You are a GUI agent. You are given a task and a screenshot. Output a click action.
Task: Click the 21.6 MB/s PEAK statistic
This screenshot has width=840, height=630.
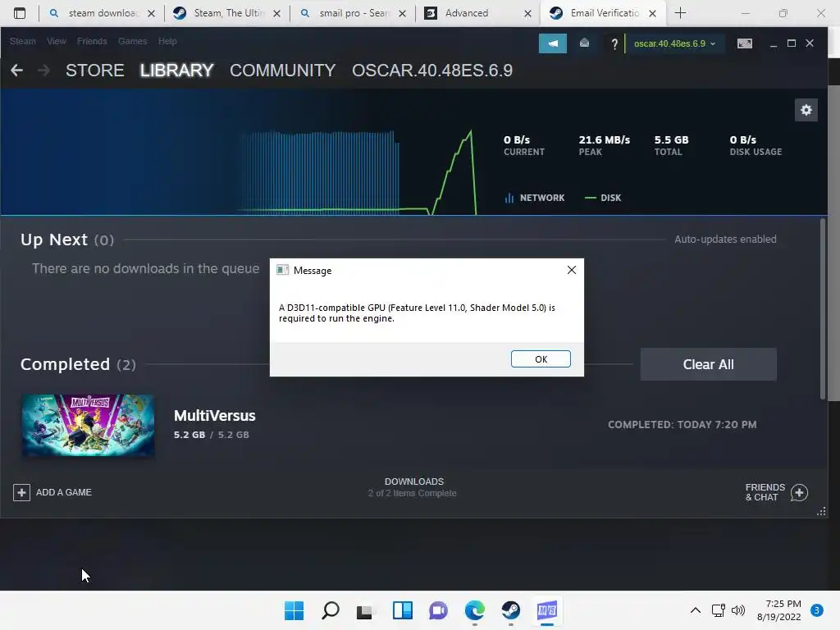point(605,145)
